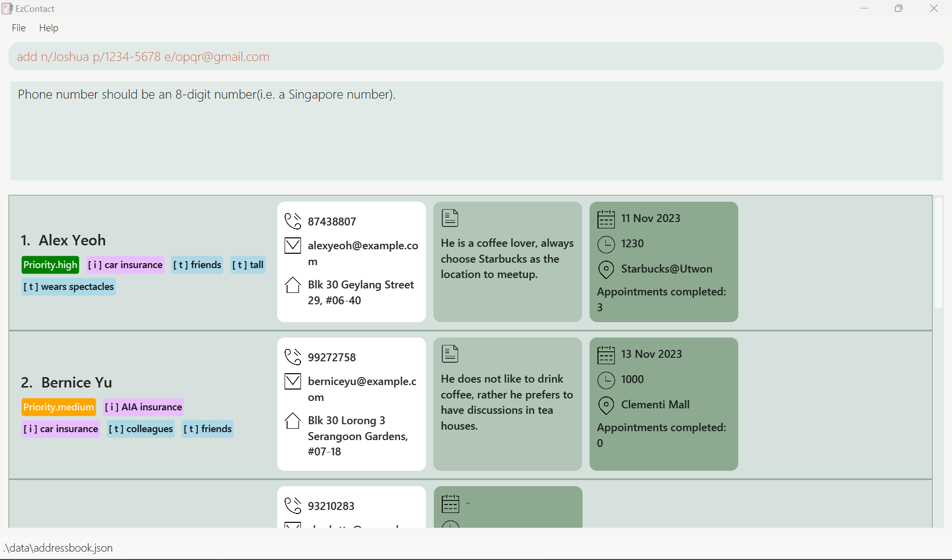This screenshot has width=952, height=560.
Task: Click Alex Yeoh's phone icon
Action: [293, 221]
